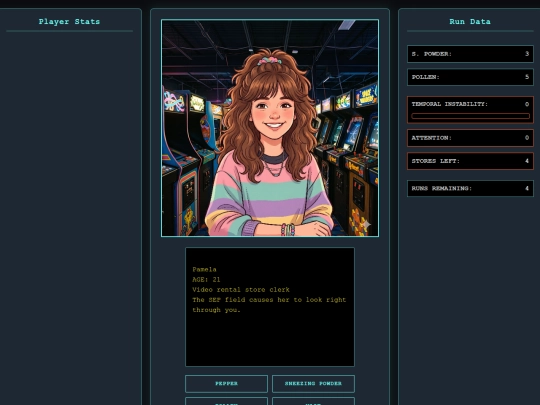Click the SEP field description sentence
Screen dimensions: 540x405
[x=269, y=305]
